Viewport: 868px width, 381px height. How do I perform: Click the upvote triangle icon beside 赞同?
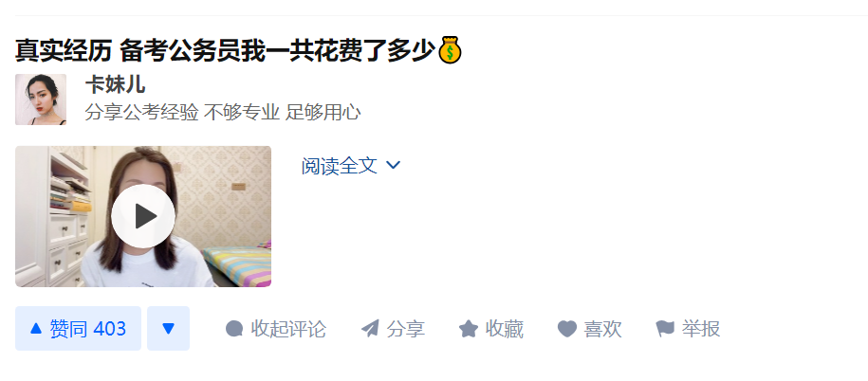pos(36,329)
